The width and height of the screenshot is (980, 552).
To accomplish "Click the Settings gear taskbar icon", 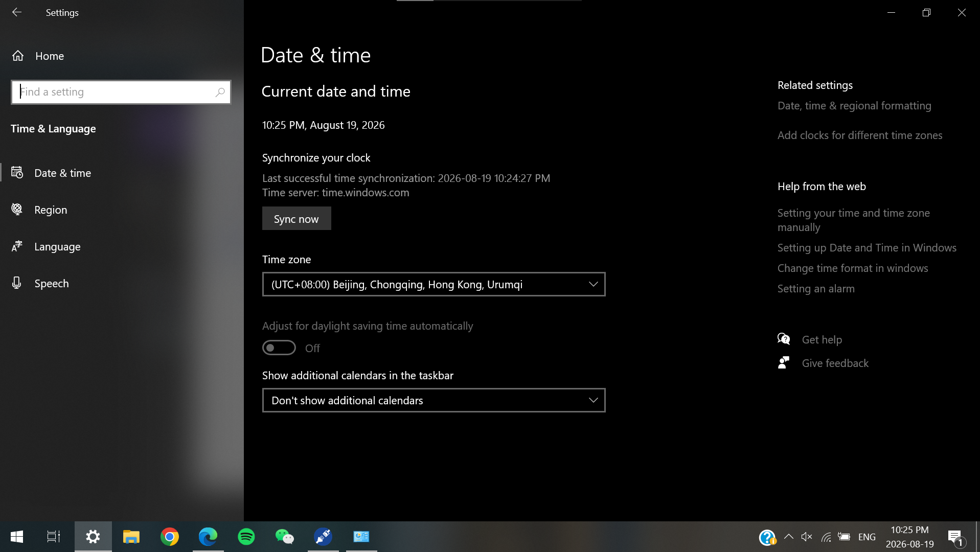I will 93,537.
